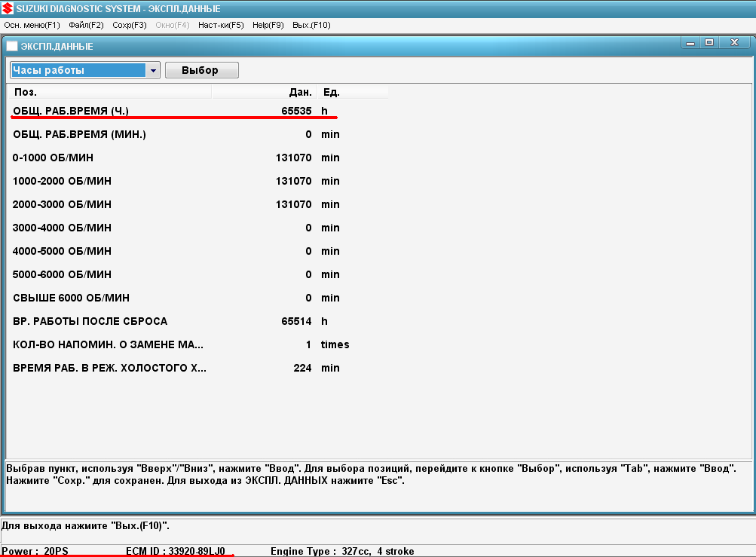Maximize the ЭКСПЛ.ДАННЫЕ inner window

point(709,43)
